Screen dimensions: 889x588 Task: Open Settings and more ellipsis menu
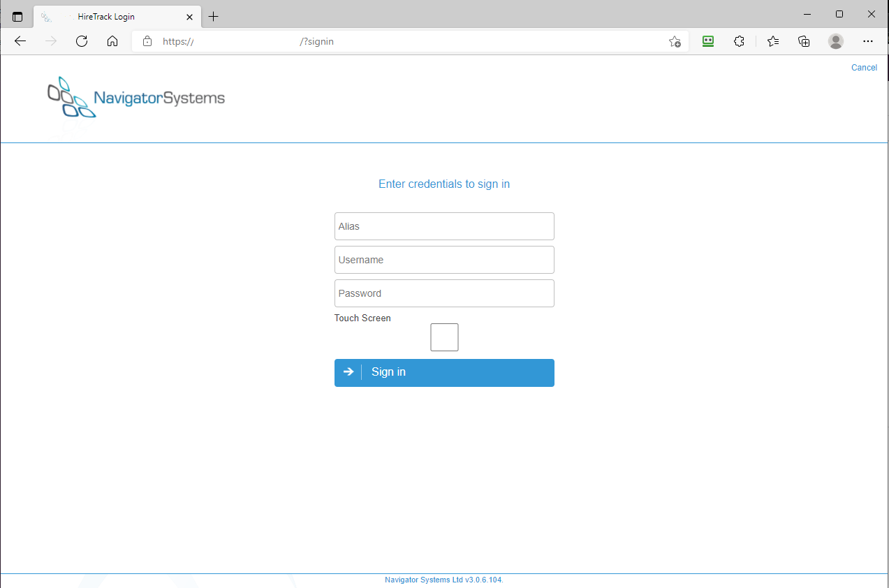tap(868, 41)
